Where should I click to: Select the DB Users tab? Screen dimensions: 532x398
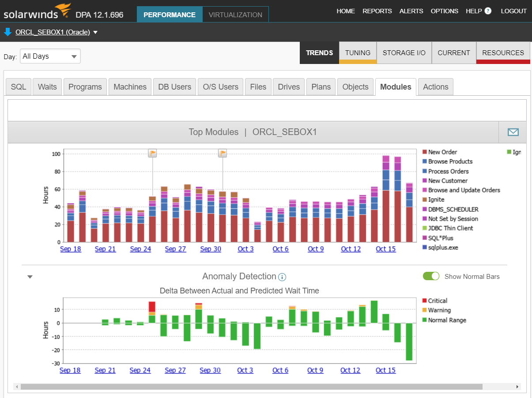(175, 87)
